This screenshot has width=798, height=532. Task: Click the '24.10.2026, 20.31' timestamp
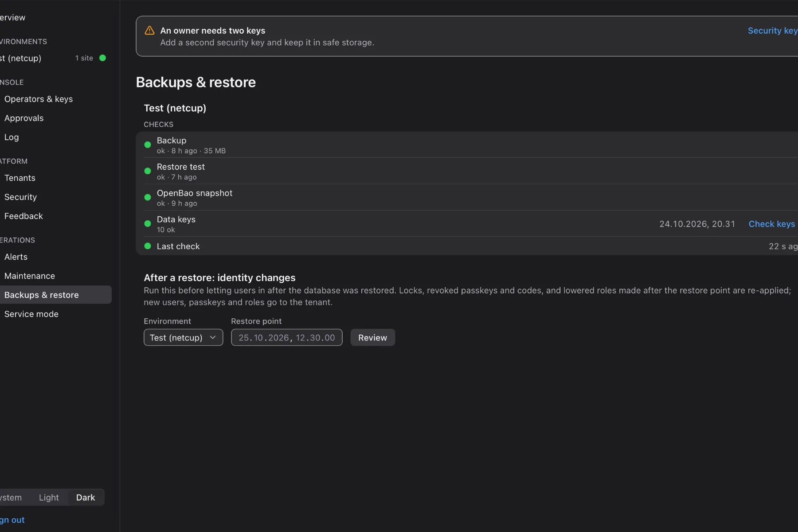[x=697, y=224]
